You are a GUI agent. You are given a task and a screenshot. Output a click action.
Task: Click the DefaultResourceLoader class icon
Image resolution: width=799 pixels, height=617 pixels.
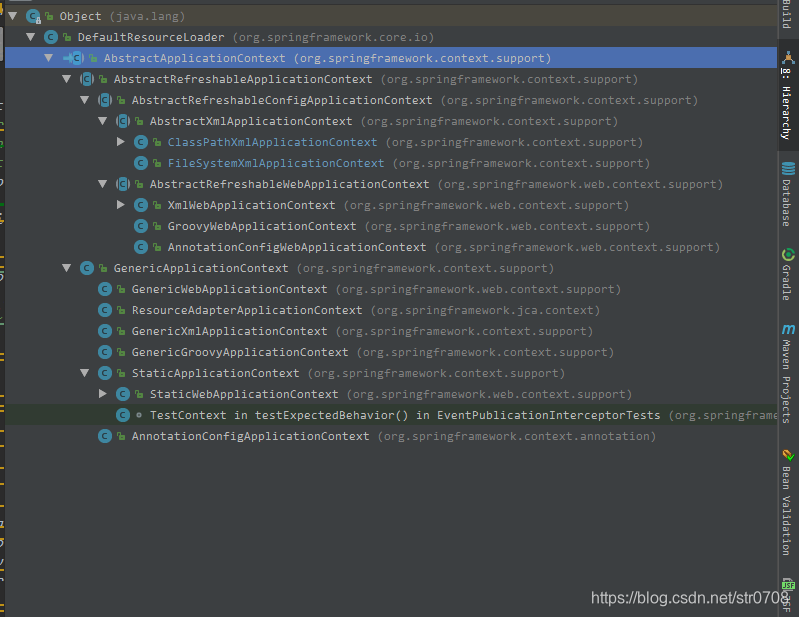click(x=51, y=37)
